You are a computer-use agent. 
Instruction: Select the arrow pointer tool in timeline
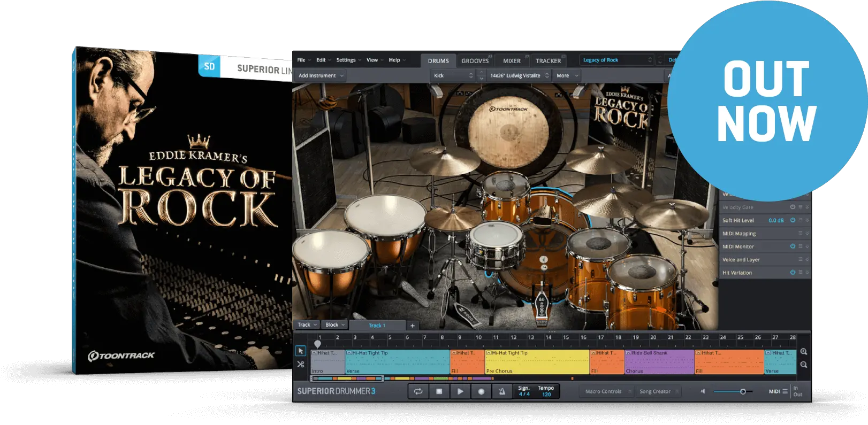tap(301, 351)
